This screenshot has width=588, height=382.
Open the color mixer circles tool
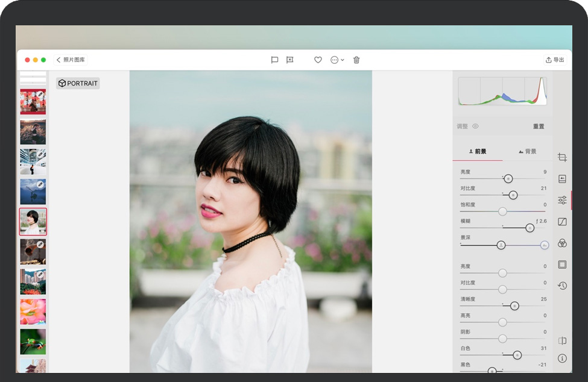point(562,243)
